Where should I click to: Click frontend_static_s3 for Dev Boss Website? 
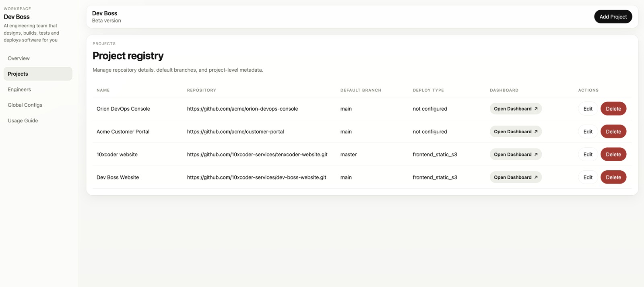tap(435, 178)
